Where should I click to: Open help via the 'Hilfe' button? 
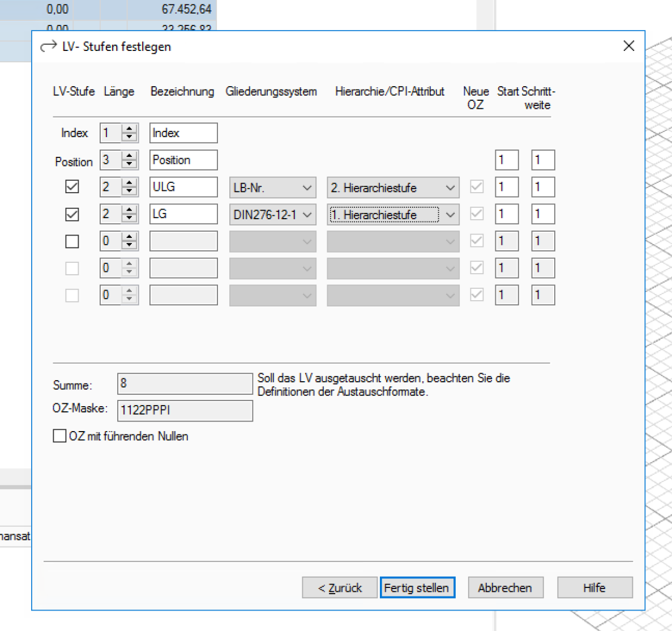coord(594,587)
